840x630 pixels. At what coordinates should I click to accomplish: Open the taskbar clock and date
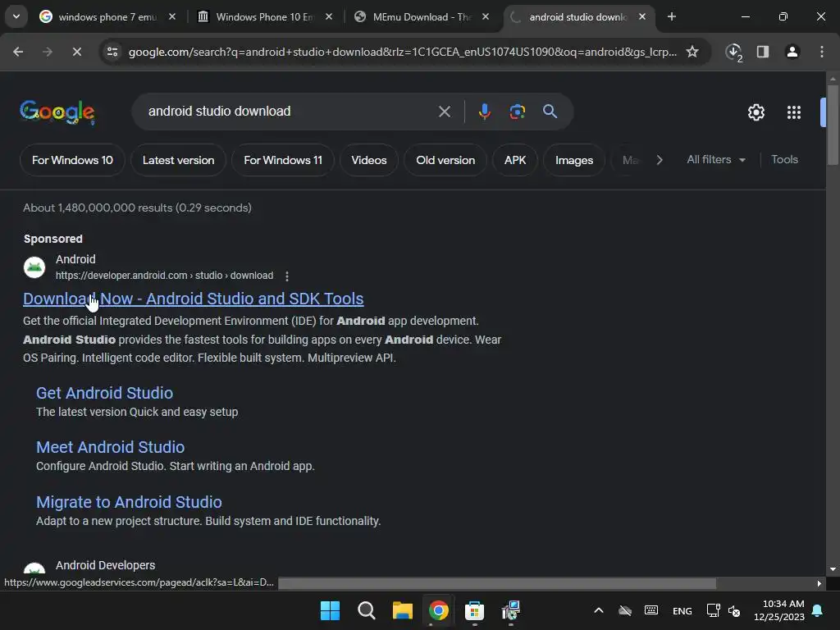779,610
